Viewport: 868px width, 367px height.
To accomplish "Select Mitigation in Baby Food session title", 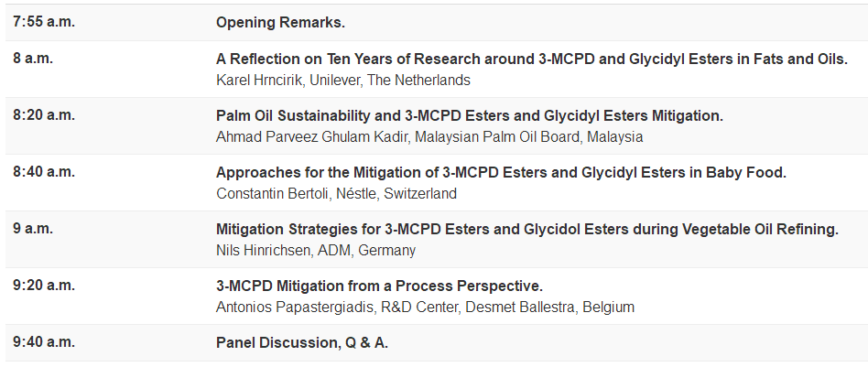I will 501,172.
